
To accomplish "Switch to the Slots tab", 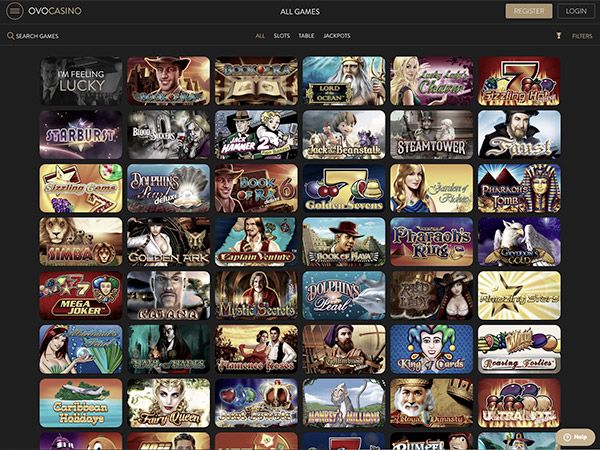I will pyautogui.click(x=282, y=36).
